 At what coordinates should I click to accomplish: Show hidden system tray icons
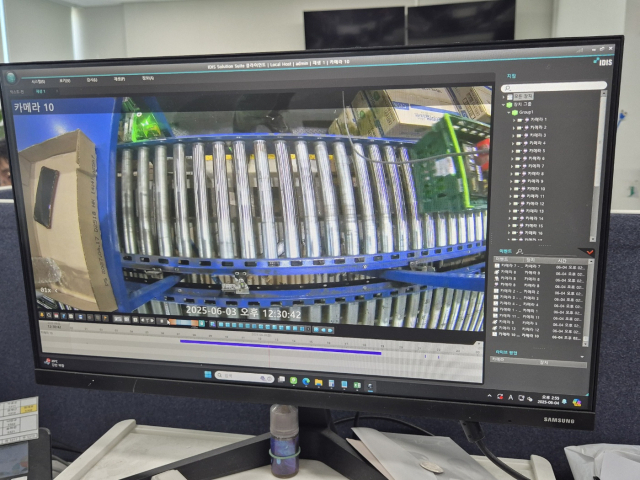coord(490,396)
